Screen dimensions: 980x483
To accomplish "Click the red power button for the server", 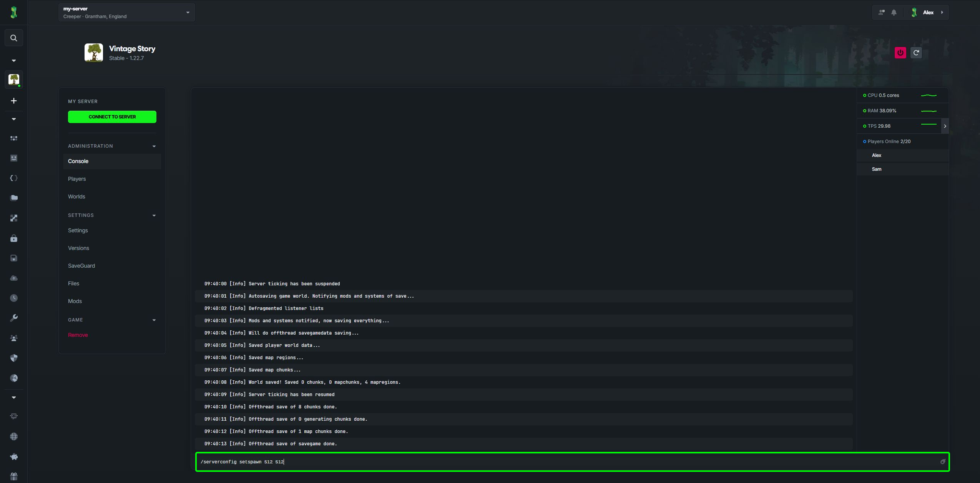I will tap(900, 53).
